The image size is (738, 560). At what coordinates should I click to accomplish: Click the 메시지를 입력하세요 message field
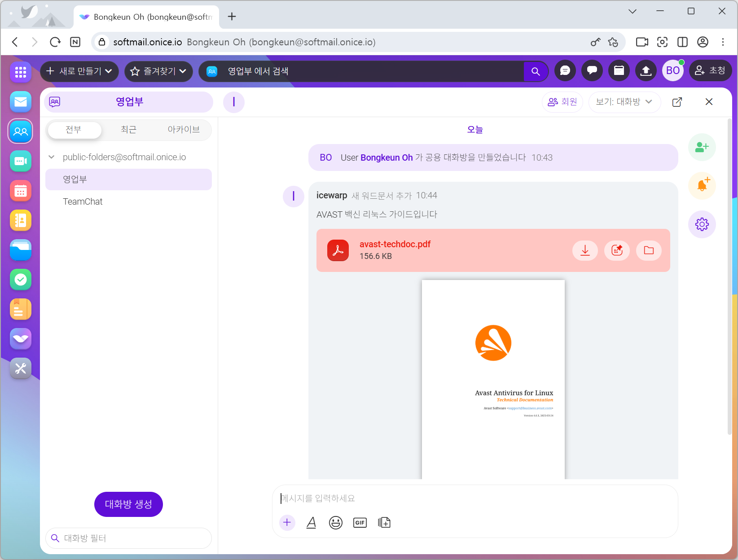pyautogui.click(x=474, y=499)
